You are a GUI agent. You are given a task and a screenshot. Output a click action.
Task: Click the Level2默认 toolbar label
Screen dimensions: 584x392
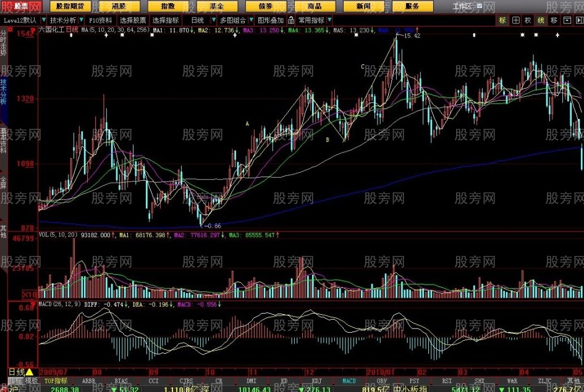pos(20,20)
